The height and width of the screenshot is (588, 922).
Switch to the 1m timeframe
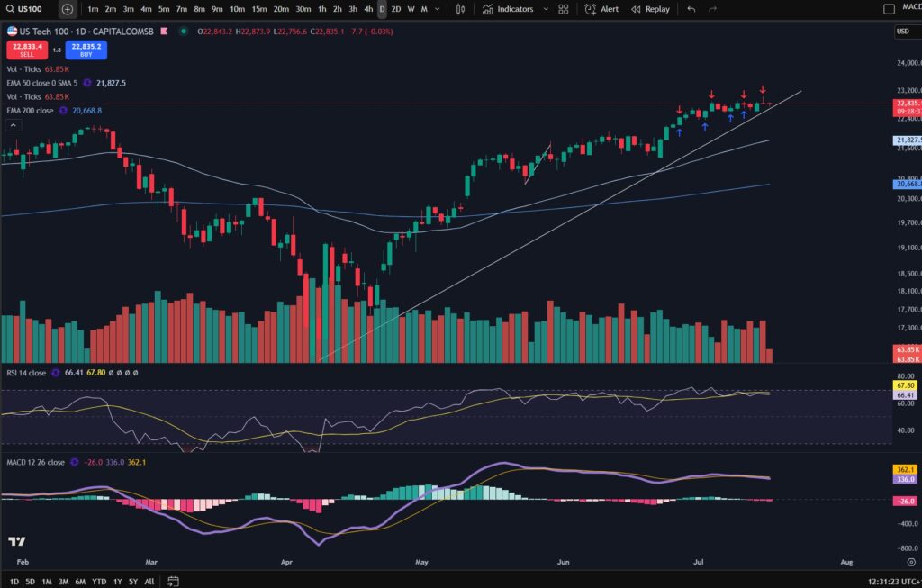pos(93,9)
